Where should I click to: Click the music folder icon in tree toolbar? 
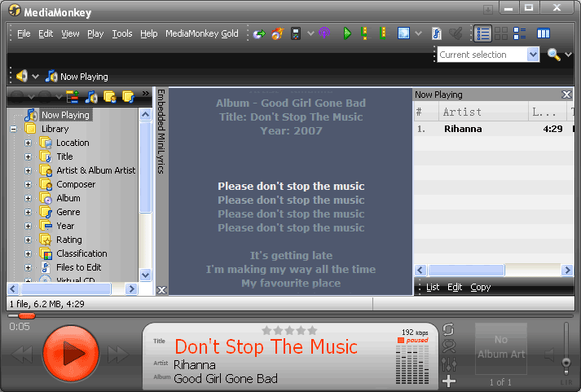(x=128, y=97)
